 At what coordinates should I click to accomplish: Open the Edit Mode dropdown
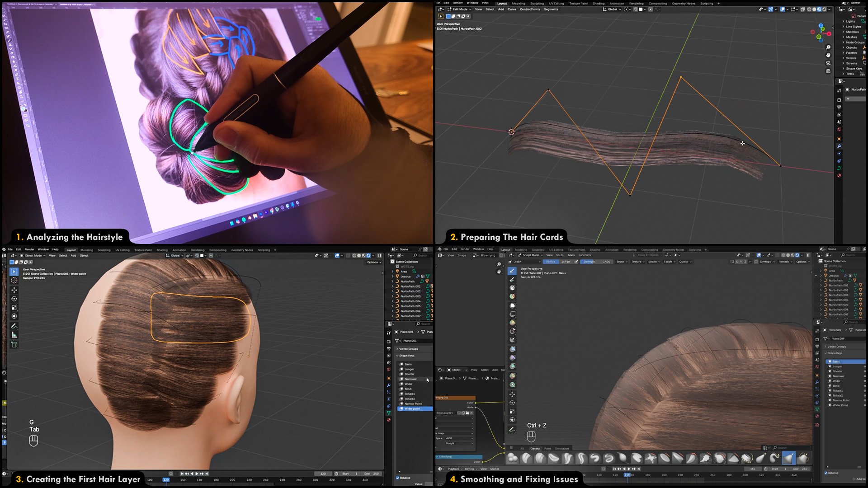(x=459, y=9)
